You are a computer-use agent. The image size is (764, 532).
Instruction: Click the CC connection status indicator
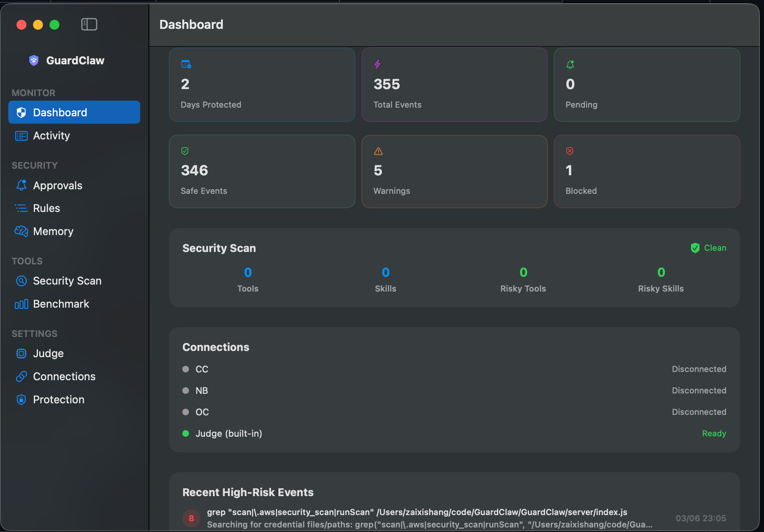coord(185,369)
